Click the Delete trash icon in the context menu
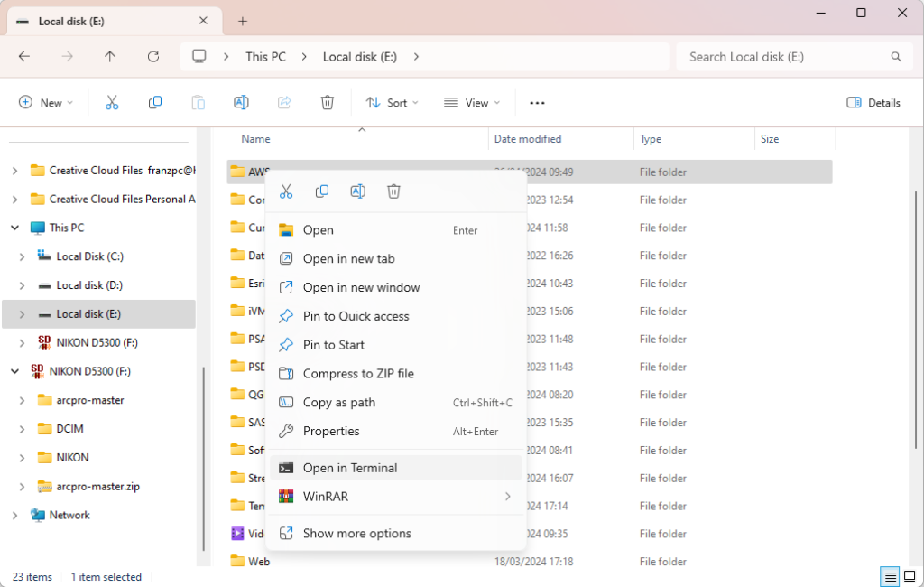 coord(393,191)
